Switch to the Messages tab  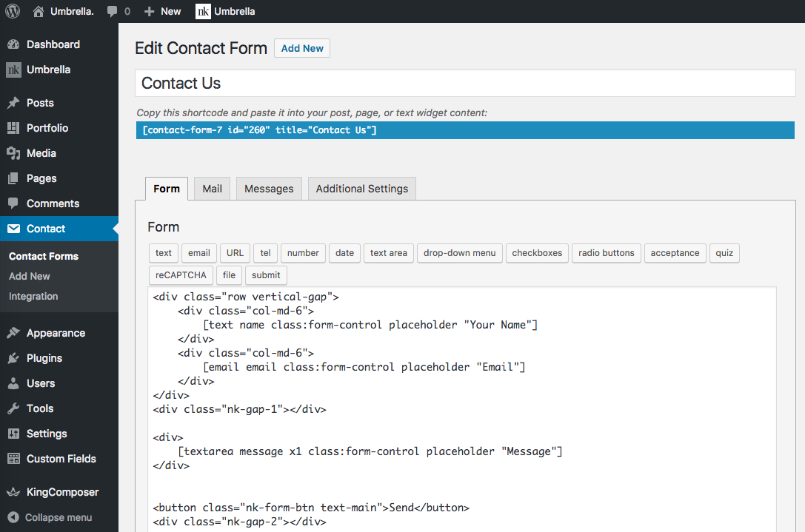tap(269, 189)
